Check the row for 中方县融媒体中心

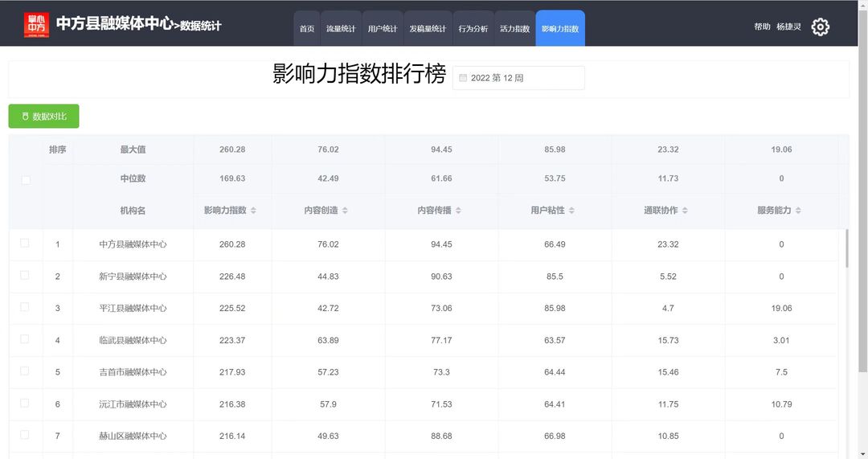pos(24,243)
